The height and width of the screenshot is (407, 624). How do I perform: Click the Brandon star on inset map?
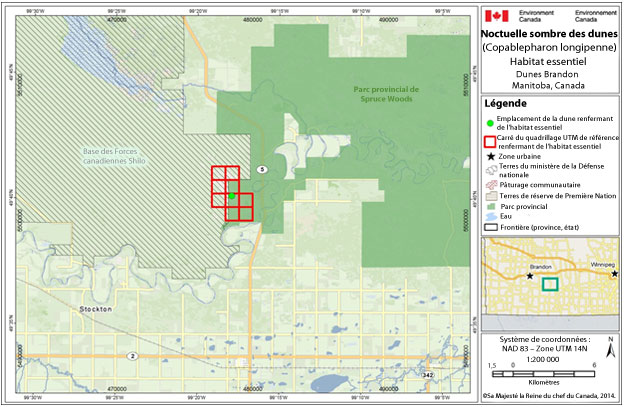click(530, 275)
